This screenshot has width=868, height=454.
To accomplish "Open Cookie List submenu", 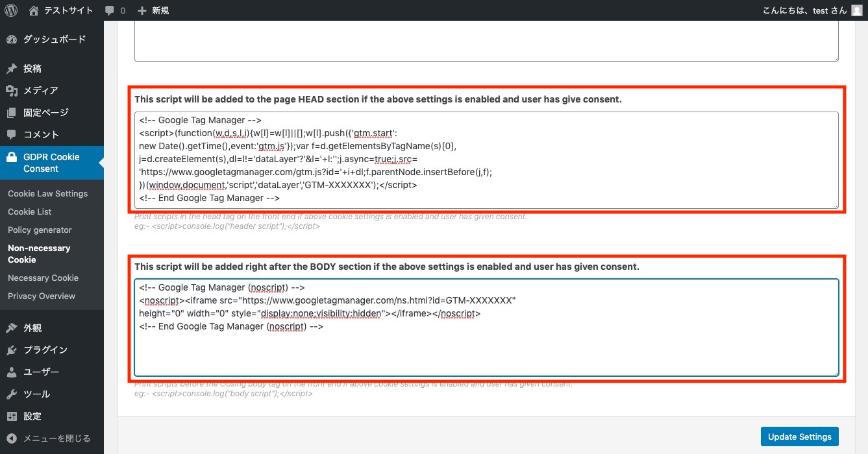I will (x=30, y=211).
